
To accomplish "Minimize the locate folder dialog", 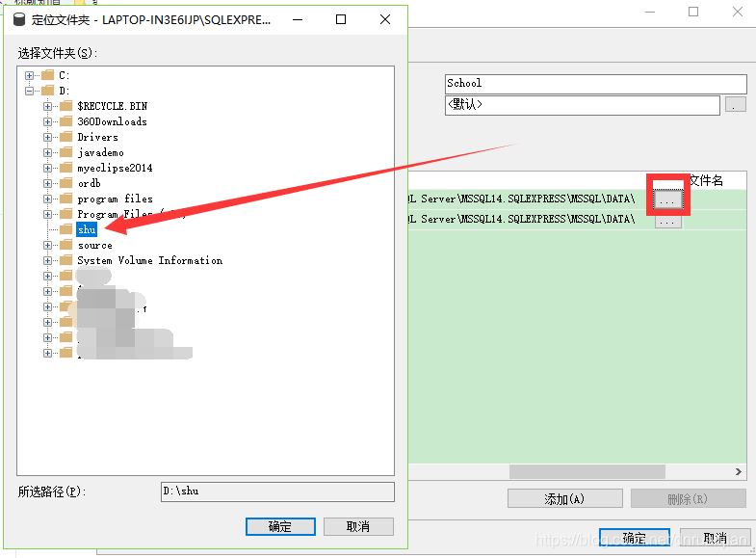I will point(298,20).
